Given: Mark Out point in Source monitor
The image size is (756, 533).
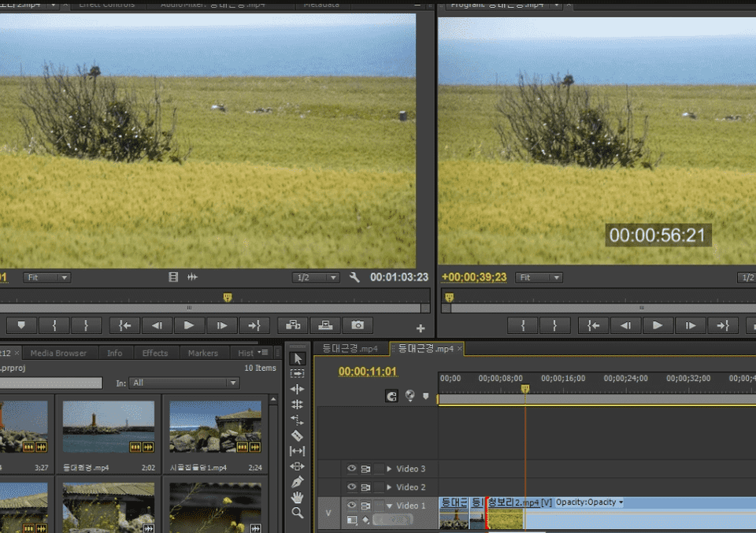Looking at the screenshot, I should [x=87, y=325].
